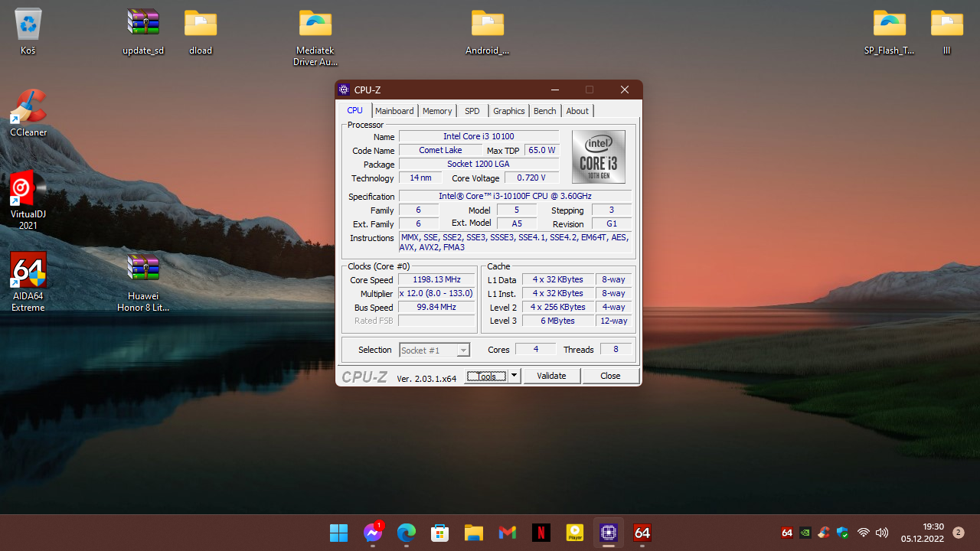The height and width of the screenshot is (551, 980).
Task: Click the Validate button
Action: pyautogui.click(x=551, y=376)
